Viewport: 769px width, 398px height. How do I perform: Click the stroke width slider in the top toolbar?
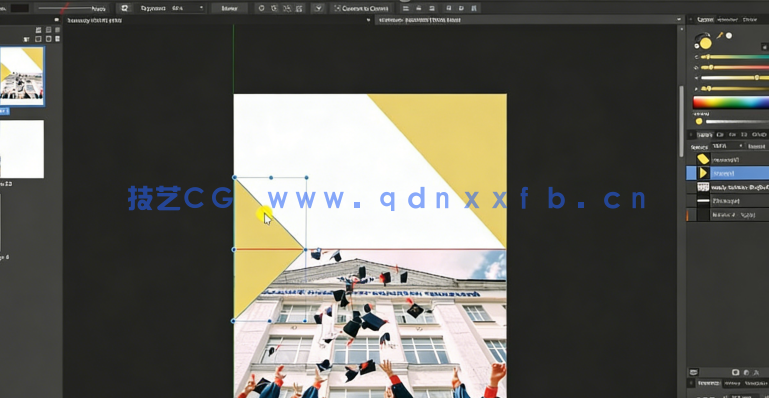[x=65, y=8]
